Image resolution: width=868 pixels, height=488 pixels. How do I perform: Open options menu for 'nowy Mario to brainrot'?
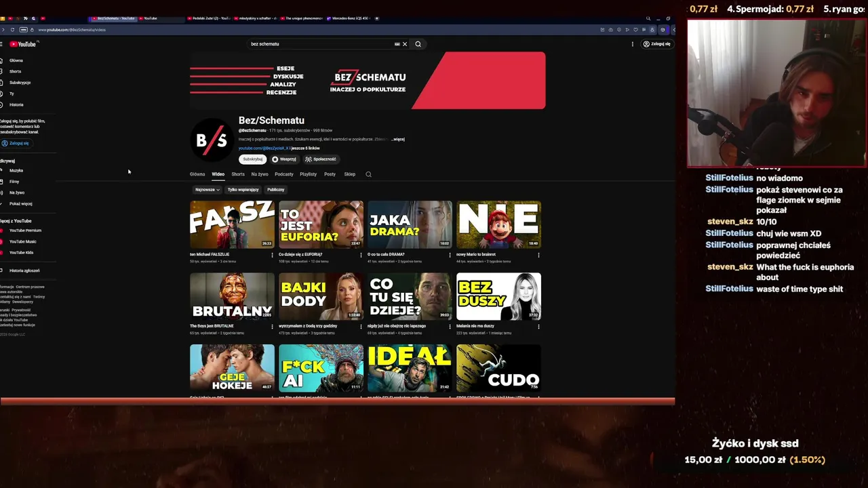pyautogui.click(x=538, y=255)
